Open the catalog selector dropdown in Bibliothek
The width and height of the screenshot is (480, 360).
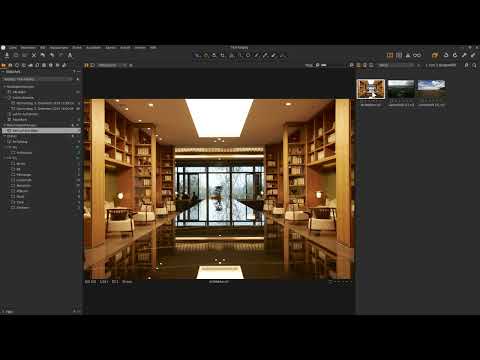[36, 79]
